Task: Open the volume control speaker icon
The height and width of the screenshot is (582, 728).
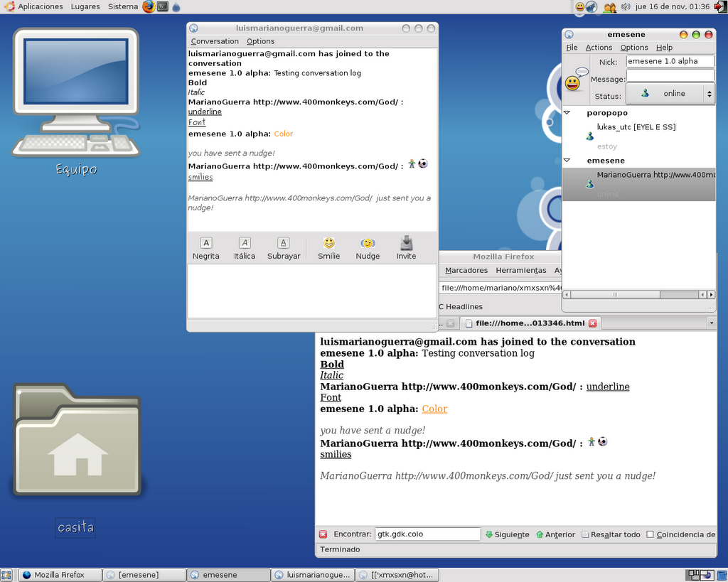Action: 626,6
